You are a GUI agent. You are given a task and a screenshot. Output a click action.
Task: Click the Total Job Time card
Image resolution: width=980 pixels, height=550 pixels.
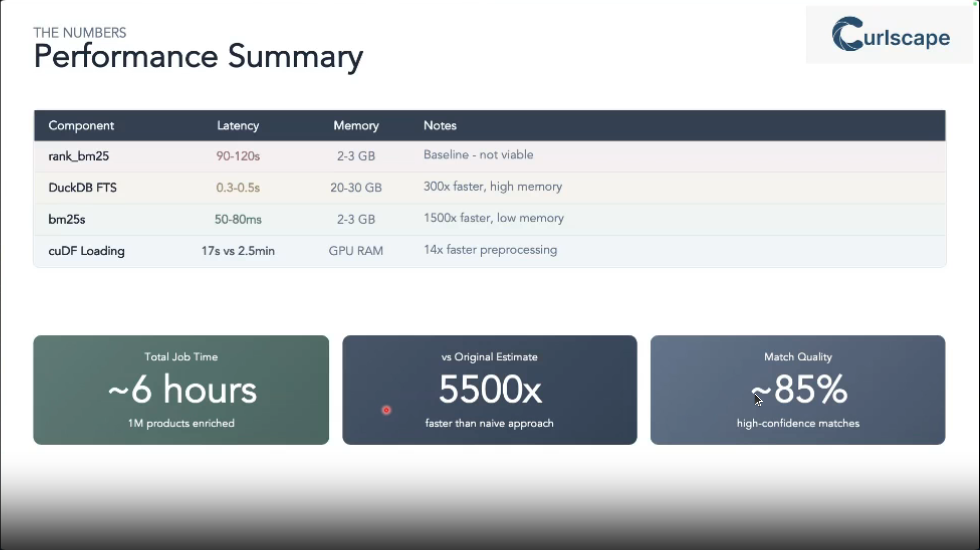click(181, 390)
